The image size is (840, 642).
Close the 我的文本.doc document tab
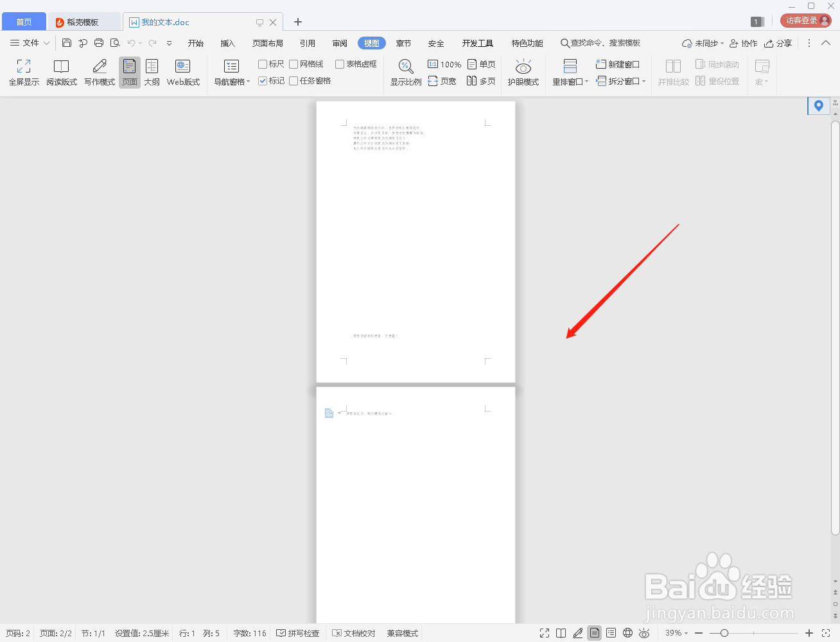[x=273, y=22]
